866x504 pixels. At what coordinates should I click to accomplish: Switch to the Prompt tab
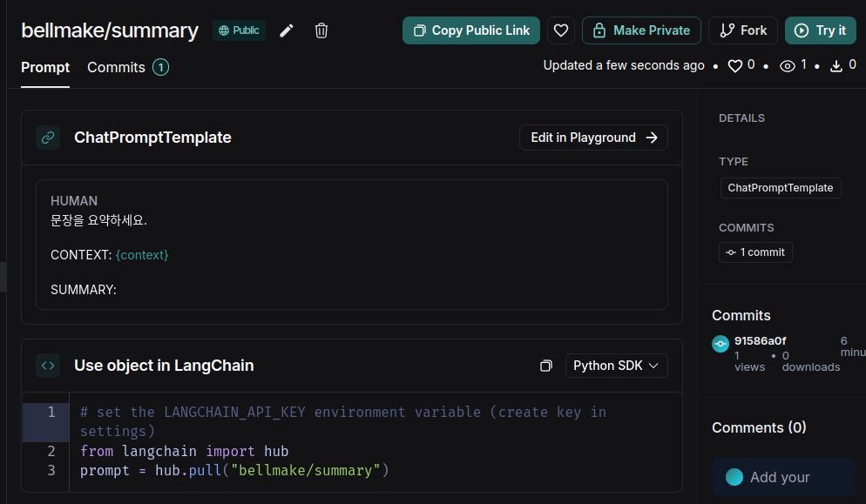click(x=45, y=67)
